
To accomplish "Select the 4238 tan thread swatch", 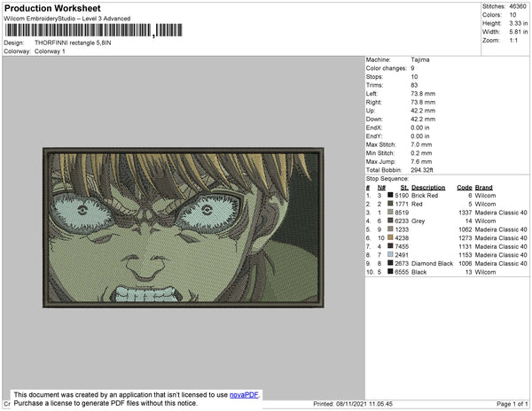I will tap(390, 237).
